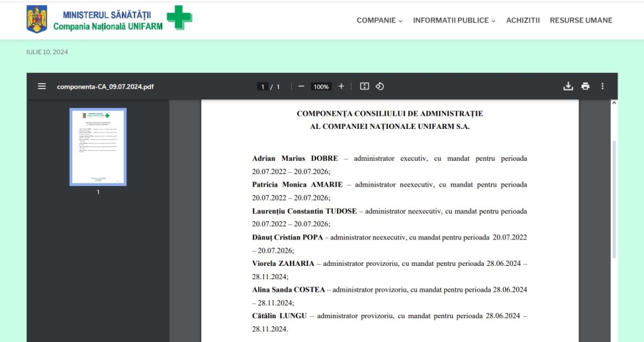Download the PDF document

click(x=568, y=86)
